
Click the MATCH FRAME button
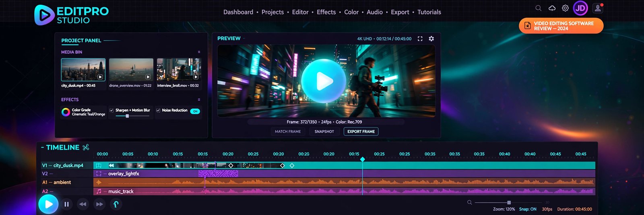(x=288, y=132)
